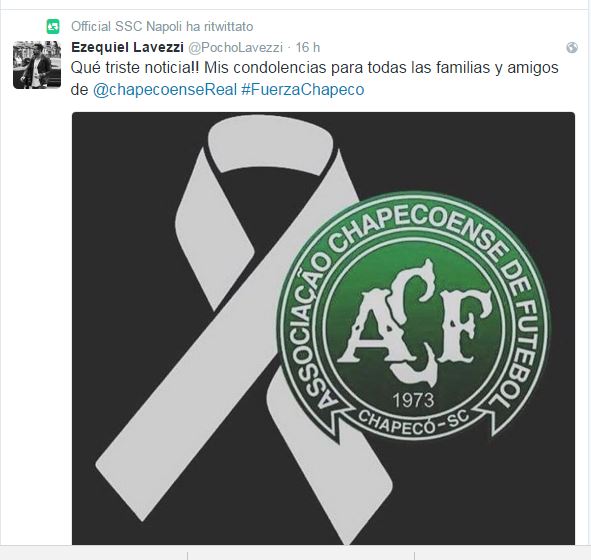
Task: Click the green retweet icon
Action: click(x=53, y=27)
